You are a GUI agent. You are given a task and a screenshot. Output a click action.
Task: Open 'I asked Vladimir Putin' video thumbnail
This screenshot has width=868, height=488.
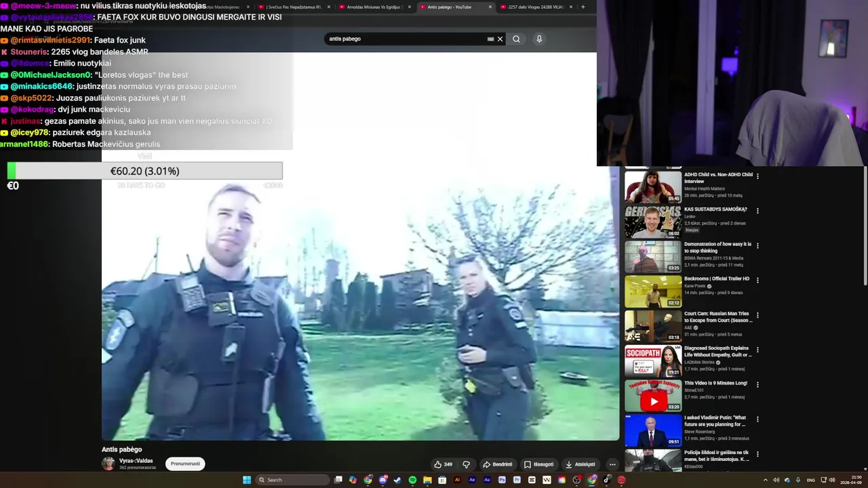tap(653, 430)
